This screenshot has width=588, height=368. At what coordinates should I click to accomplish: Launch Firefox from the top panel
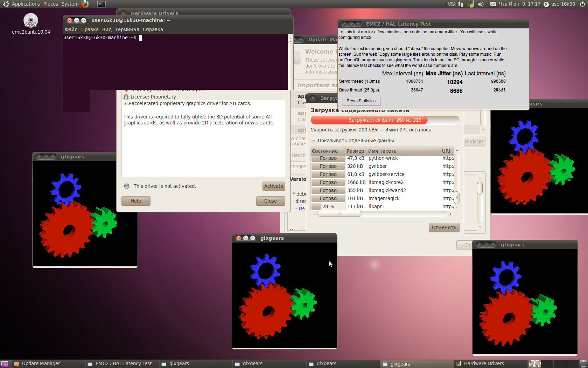(85, 4)
